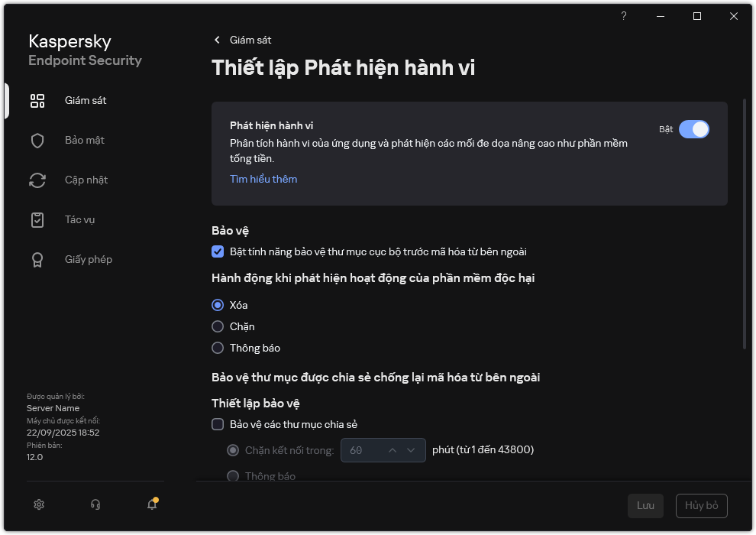Click the Hủy bỏ button

701,506
